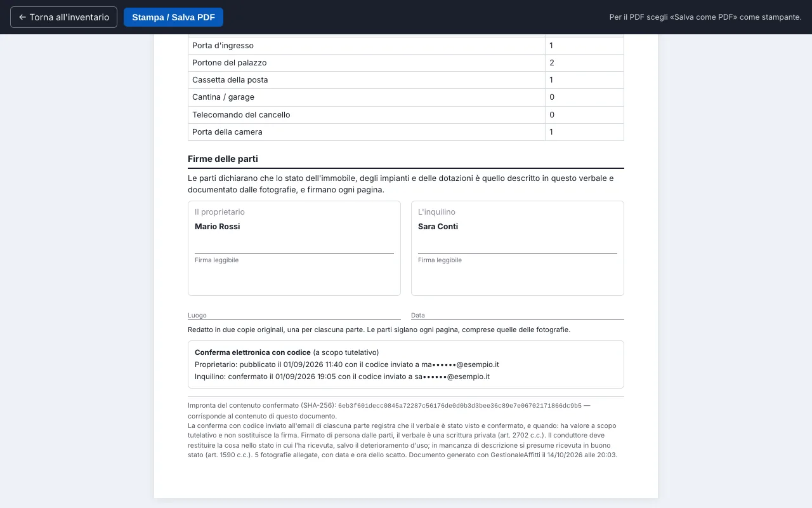Screen dimensions: 812x508
Task: Select the Cassetta della posta row
Action: (x=406, y=80)
